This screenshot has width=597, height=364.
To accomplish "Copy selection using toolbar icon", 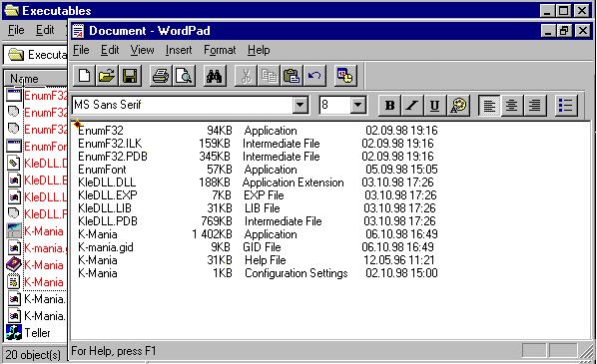I will (269, 76).
